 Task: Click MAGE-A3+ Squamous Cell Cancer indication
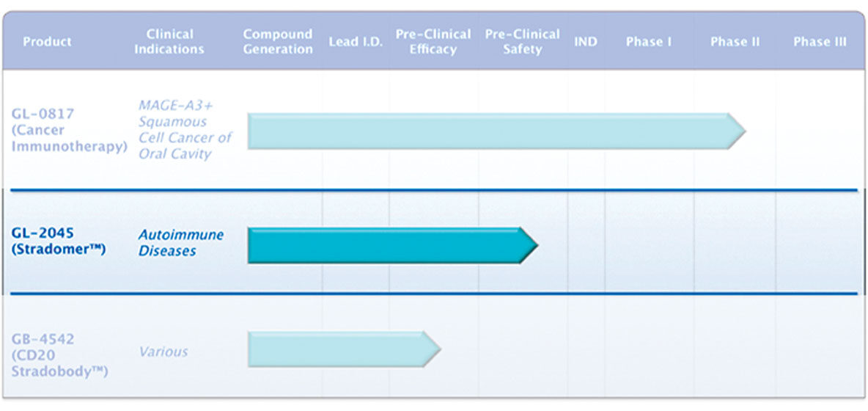[185, 130]
